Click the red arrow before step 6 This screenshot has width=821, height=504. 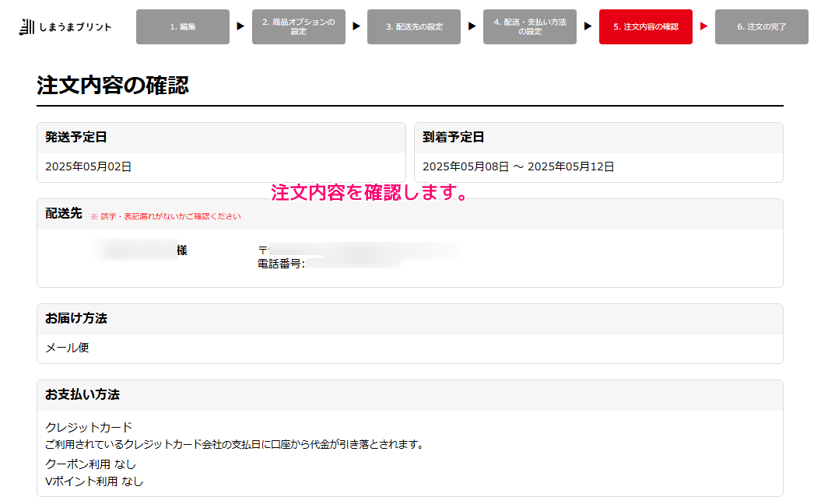coord(703,26)
